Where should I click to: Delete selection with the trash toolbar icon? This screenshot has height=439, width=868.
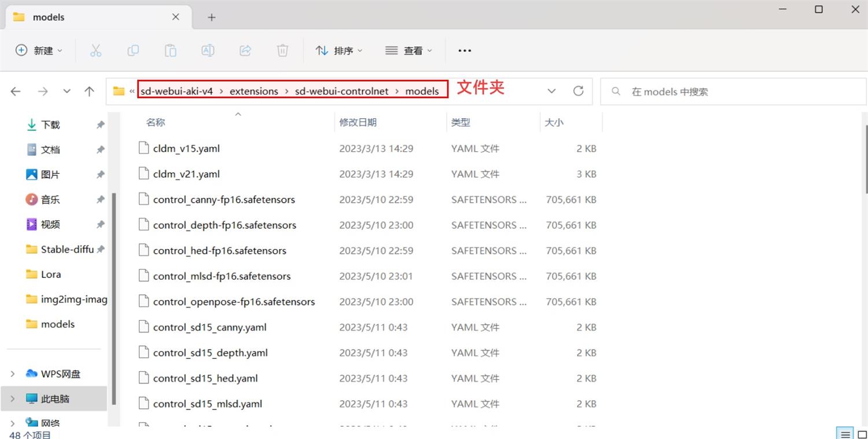(282, 50)
